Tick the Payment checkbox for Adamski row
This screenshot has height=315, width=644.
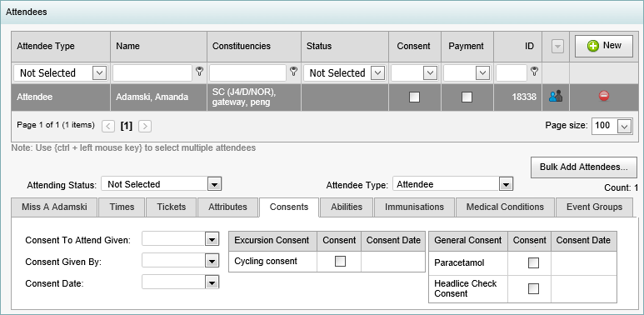(467, 97)
